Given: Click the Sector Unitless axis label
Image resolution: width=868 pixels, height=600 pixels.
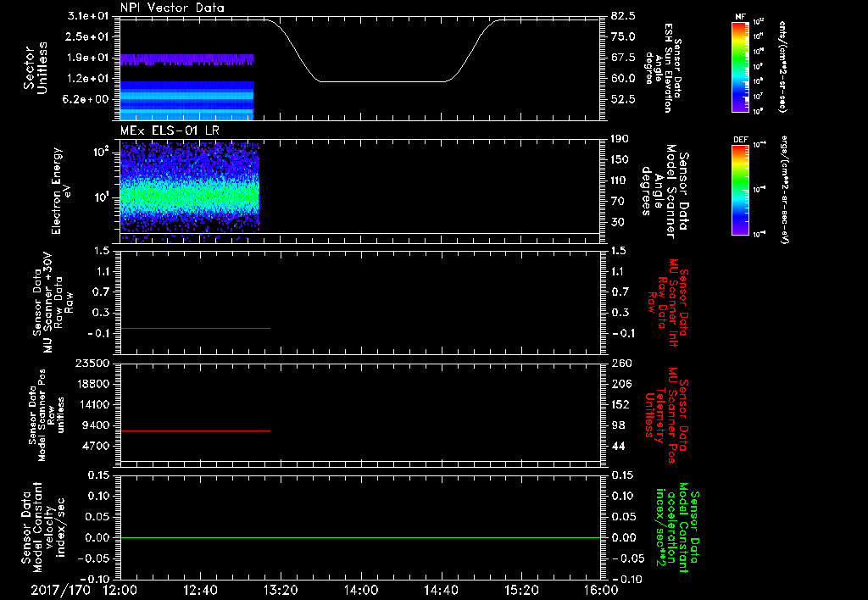Looking at the screenshot, I should [36, 68].
